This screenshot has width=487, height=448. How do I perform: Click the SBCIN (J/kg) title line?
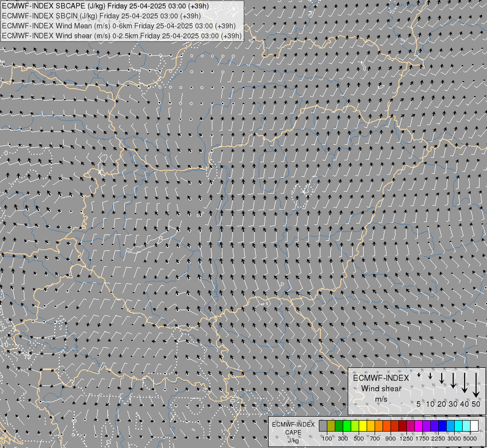pyautogui.click(x=101, y=16)
